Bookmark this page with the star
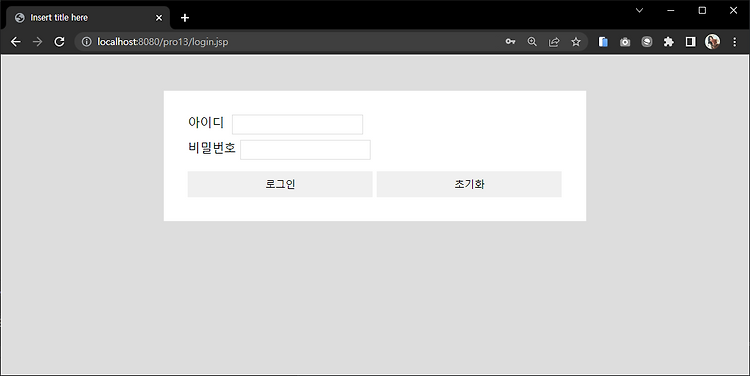Image resolution: width=750 pixels, height=376 pixels. 576,42
